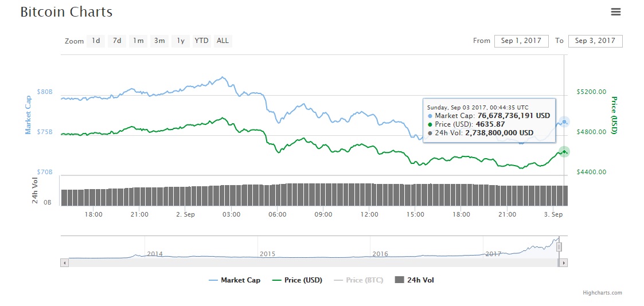Click the blue market cap data point marker

(564, 121)
